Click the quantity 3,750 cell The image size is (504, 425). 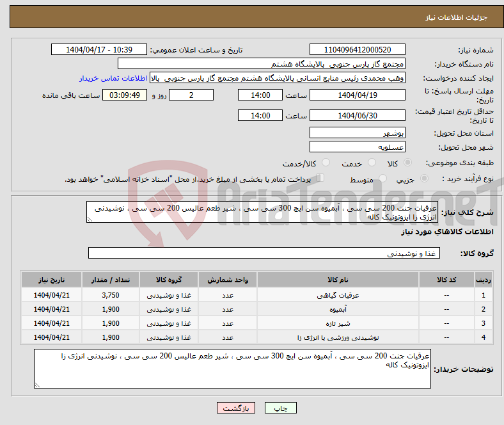pos(111,295)
